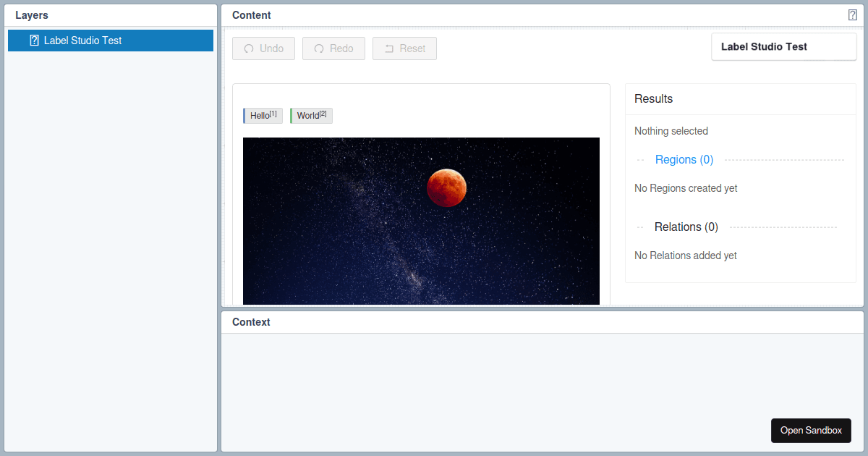The height and width of the screenshot is (456, 868).
Task: Expand the Regions (0) section
Action: pos(684,159)
